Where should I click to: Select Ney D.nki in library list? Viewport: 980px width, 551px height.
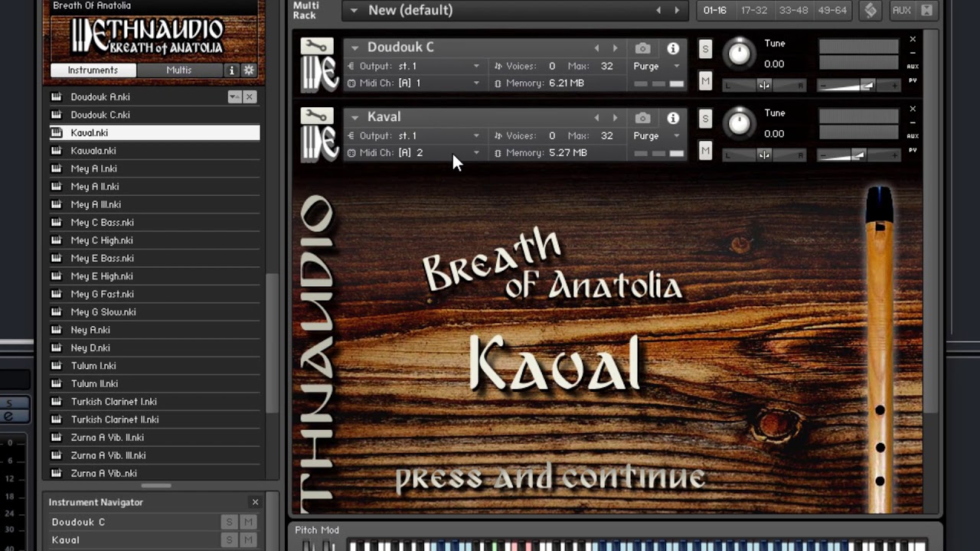[155, 348]
